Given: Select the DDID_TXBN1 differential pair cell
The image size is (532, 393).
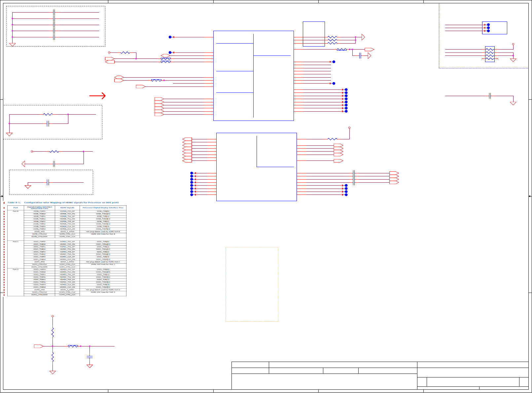Looking at the screenshot, I should pos(39,277).
